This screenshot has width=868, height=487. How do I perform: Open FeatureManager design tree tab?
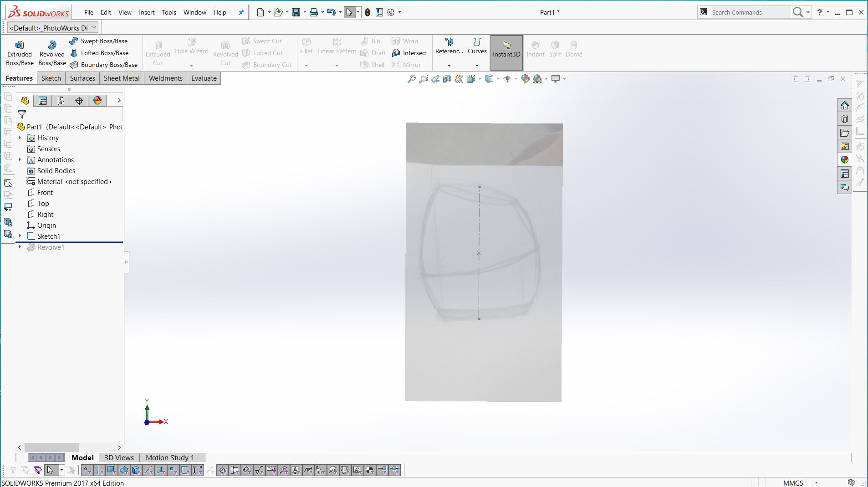(25, 101)
